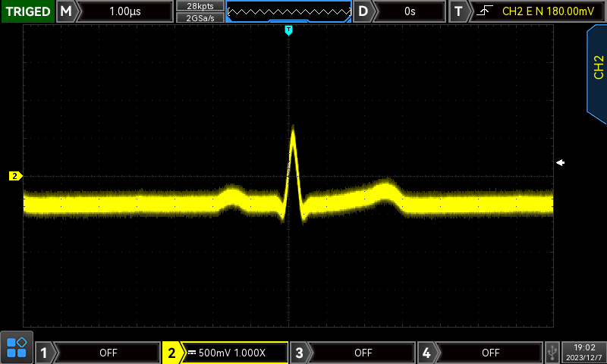Tap the M timebase icon
Screen dimensions: 607x364
[x=67, y=11]
